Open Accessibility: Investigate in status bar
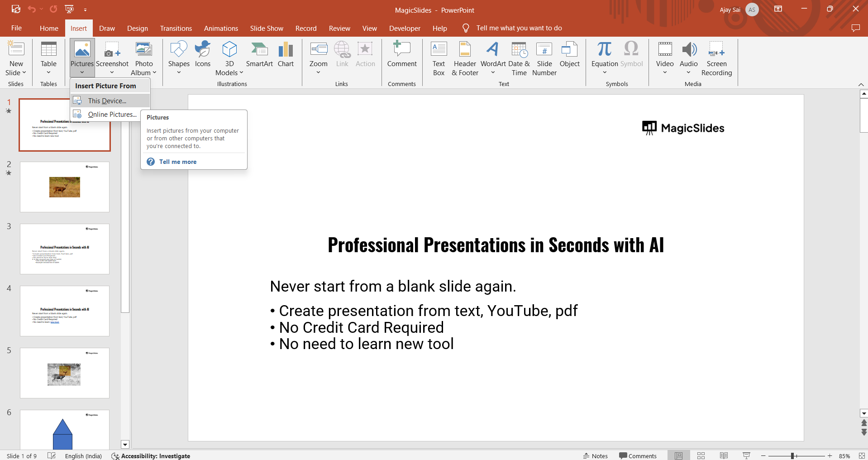 151,456
